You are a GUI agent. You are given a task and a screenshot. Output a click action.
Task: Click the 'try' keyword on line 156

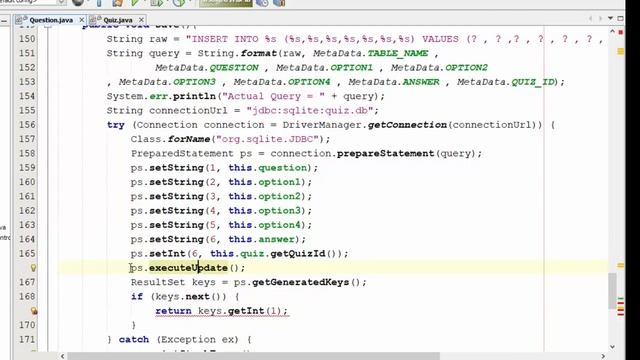coord(116,125)
